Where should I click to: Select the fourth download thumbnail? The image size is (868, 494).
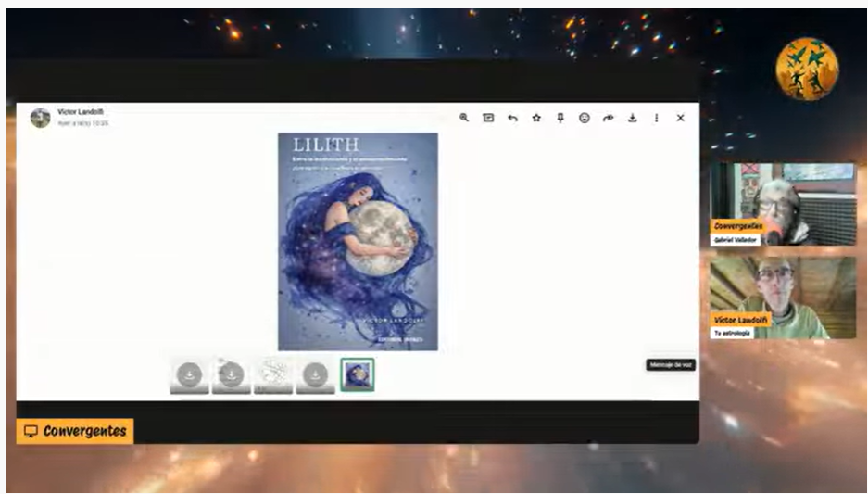[x=316, y=376]
